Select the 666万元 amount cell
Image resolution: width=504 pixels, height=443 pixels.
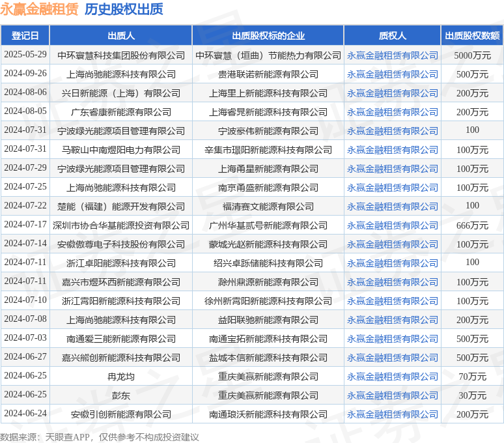pos(472,225)
